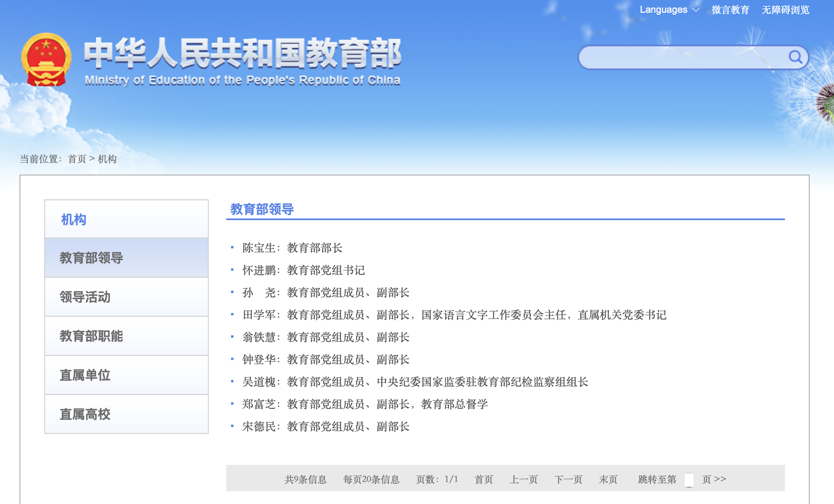Click 页 >> to jump pages

click(x=713, y=480)
